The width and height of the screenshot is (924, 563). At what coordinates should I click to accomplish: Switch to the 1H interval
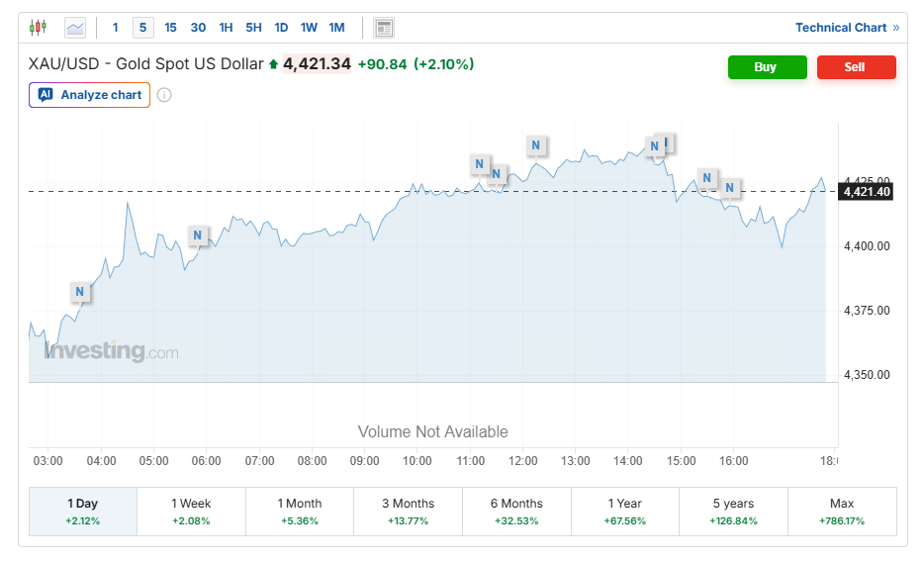(226, 28)
